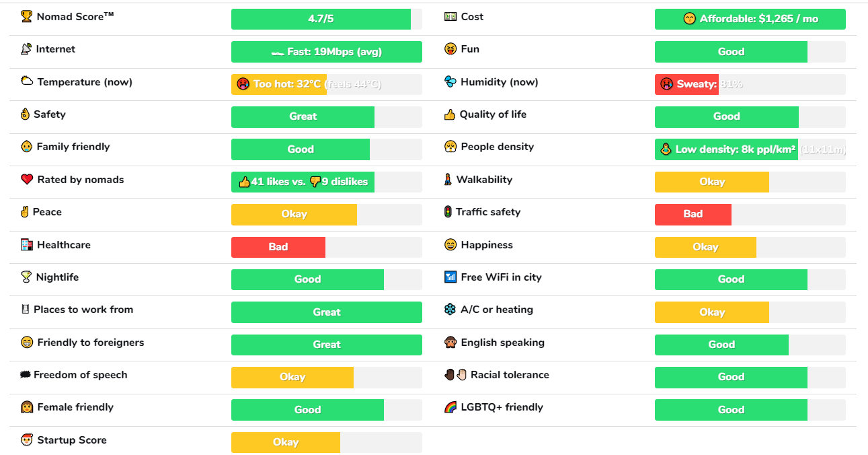Click the Startup Score label

(x=72, y=440)
